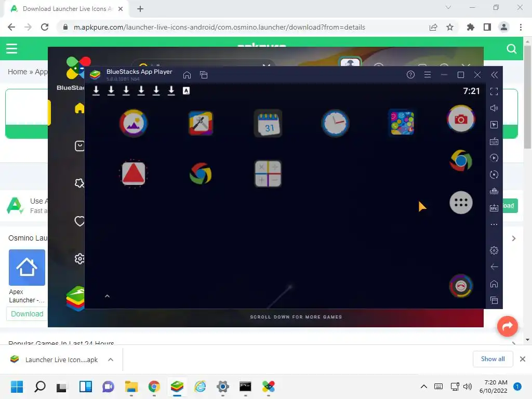Viewport: 532px width, 399px height.
Task: Follow the Home breadcrumb link
Action: 17,72
